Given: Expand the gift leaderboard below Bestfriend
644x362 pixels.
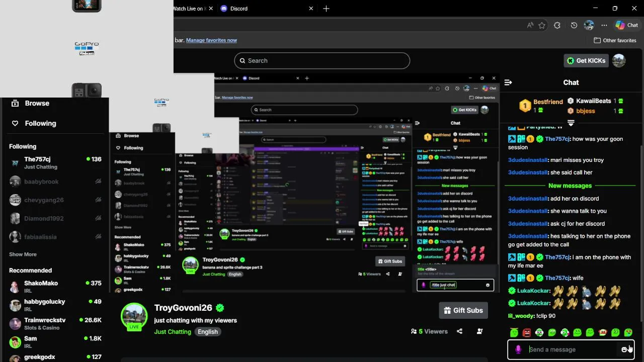Looking at the screenshot, I should tap(571, 123).
